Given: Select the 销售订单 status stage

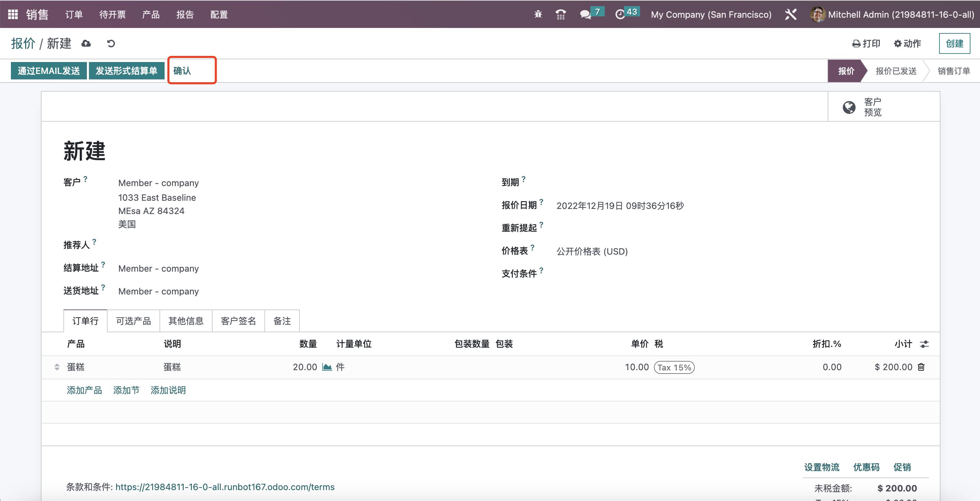Looking at the screenshot, I should tap(954, 71).
